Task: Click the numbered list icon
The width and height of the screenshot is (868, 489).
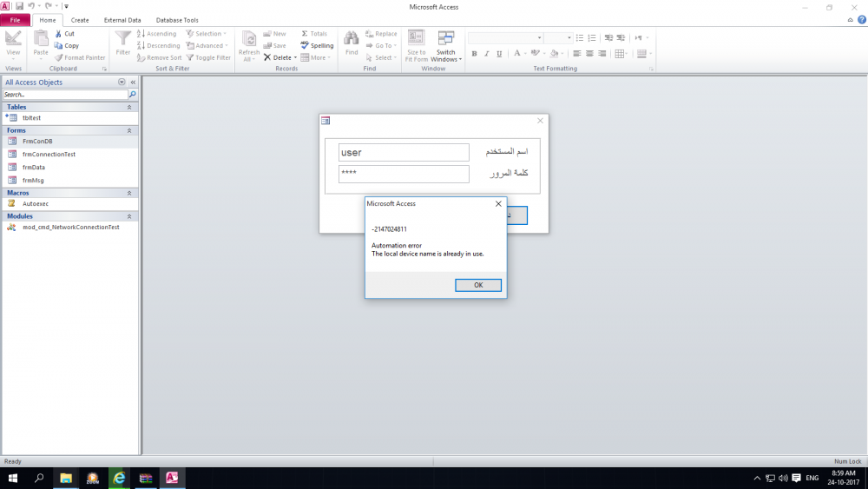Action: tap(592, 37)
